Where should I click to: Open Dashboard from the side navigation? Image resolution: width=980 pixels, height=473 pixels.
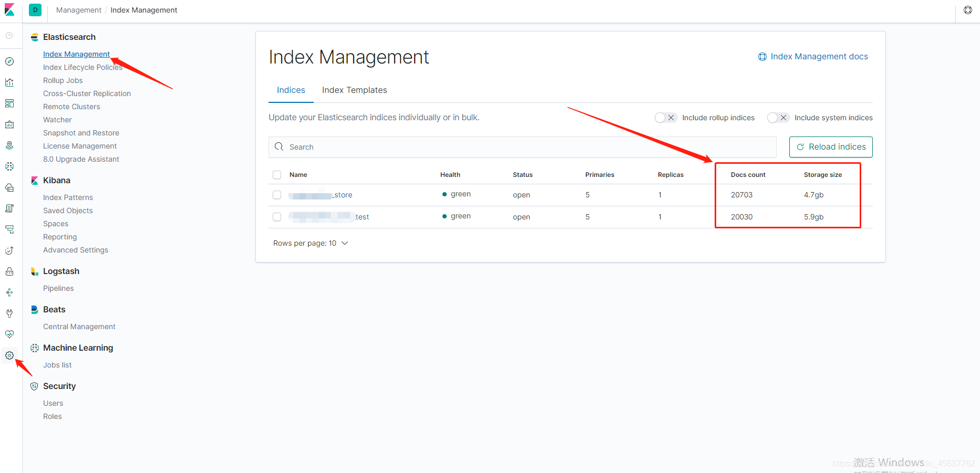coord(9,103)
